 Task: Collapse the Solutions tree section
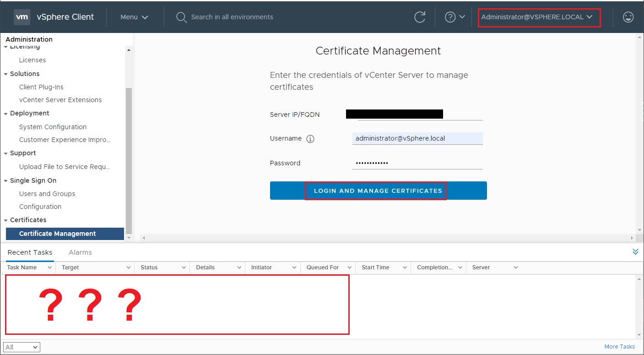(x=6, y=74)
